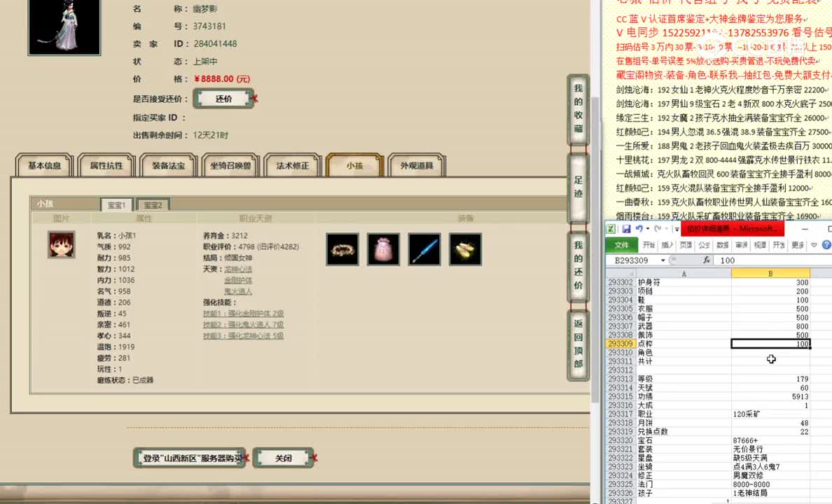Image resolution: width=832 pixels, height=504 pixels.
Task: Select the blue sword weapon equipment icon
Action: [424, 249]
